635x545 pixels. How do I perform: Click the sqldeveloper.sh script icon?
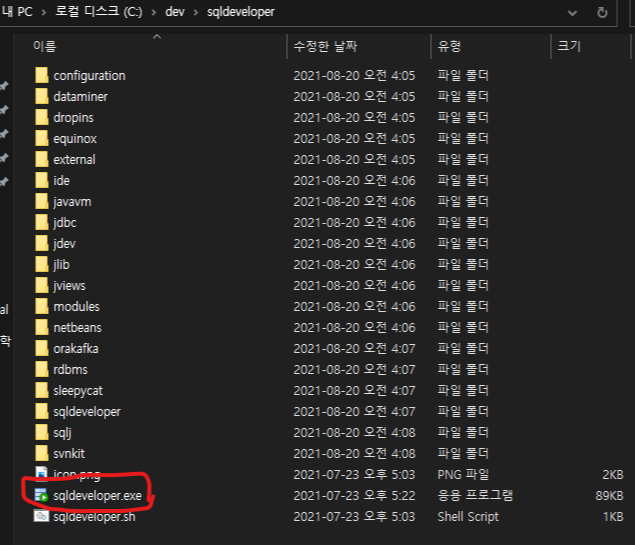[41, 517]
